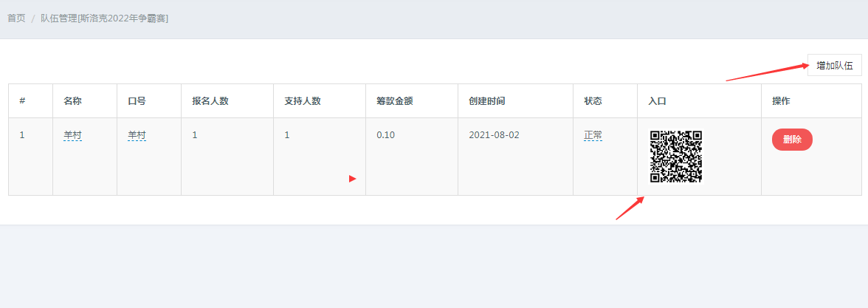Edit the slogan 羊村 under 口号

[137, 134]
